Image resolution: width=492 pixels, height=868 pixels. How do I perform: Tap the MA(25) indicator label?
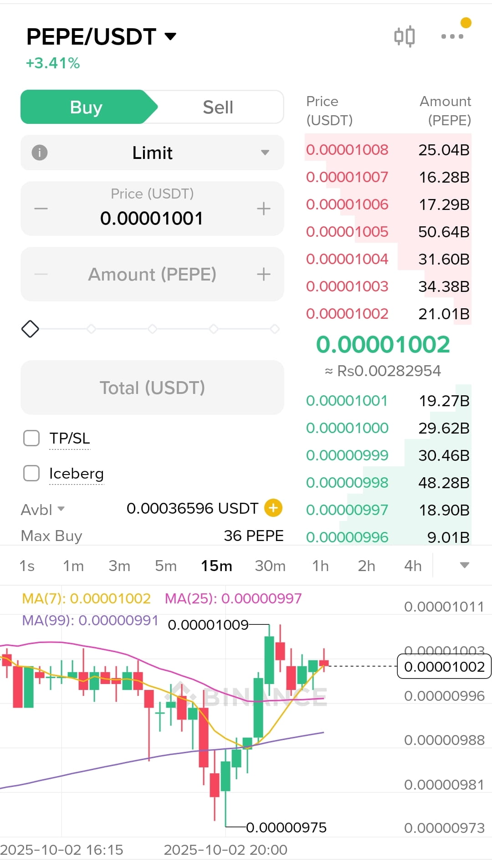[233, 598]
